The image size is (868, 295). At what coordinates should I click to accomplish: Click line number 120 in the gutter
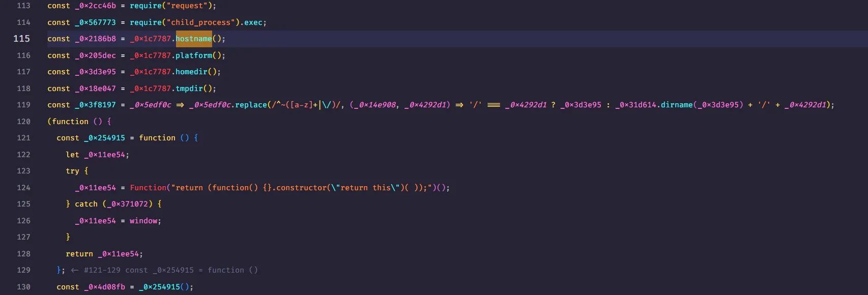click(x=23, y=122)
